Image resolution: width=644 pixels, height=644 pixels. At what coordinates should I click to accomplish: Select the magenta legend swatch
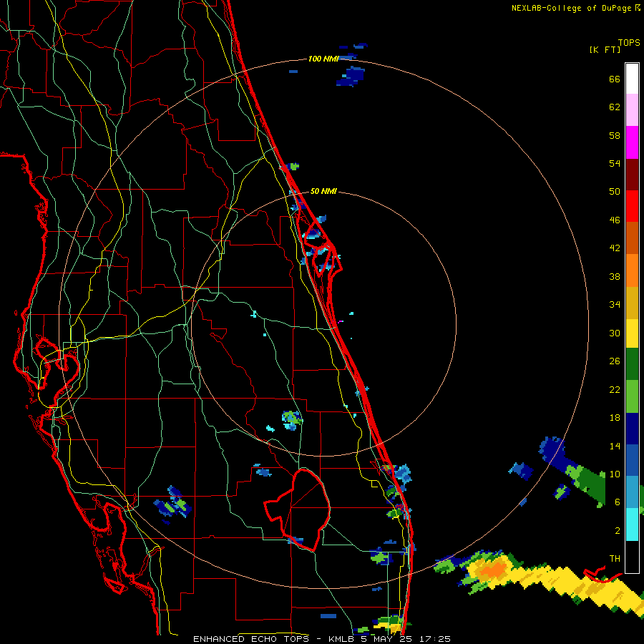coord(632,142)
